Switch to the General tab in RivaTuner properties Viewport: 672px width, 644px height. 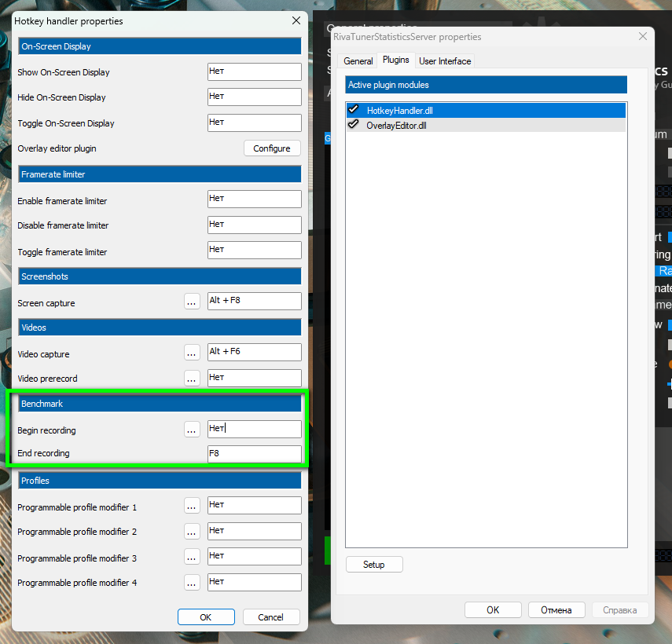[358, 60]
